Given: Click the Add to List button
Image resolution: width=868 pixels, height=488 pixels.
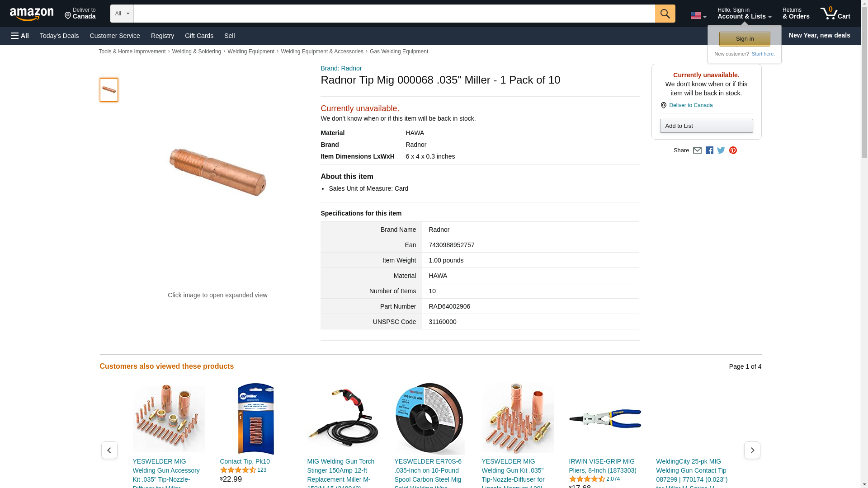Looking at the screenshot, I should (706, 126).
